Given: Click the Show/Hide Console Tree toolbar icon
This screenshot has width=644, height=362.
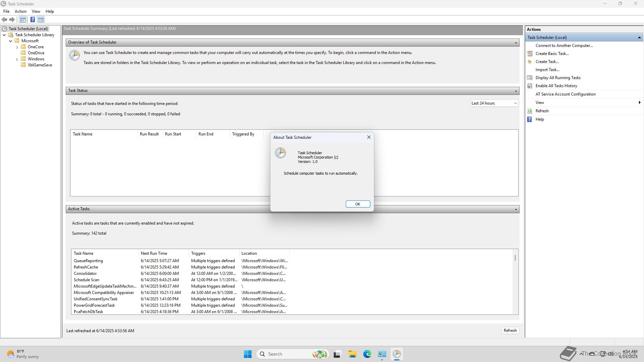Looking at the screenshot, I should click(x=23, y=20).
